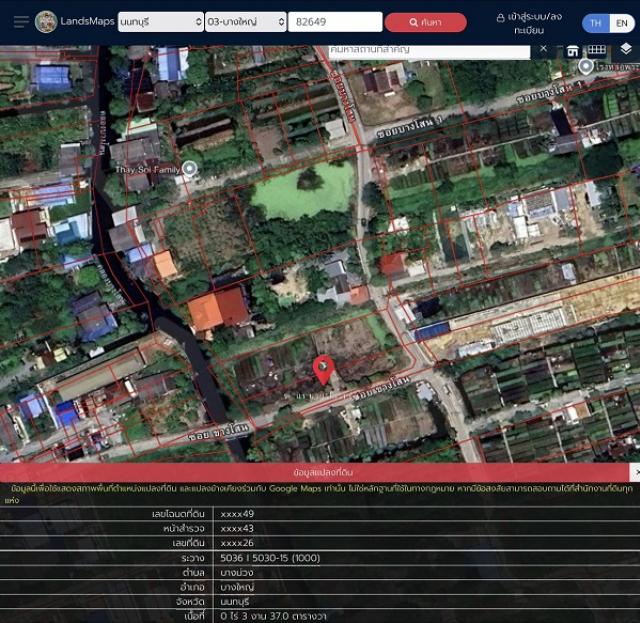Click the parcel number field 82649
The image size is (640, 623).
pyautogui.click(x=334, y=22)
